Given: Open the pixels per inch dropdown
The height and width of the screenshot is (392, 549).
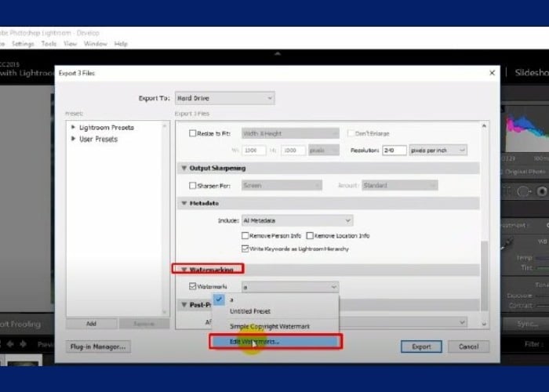Looking at the screenshot, I should [x=438, y=151].
